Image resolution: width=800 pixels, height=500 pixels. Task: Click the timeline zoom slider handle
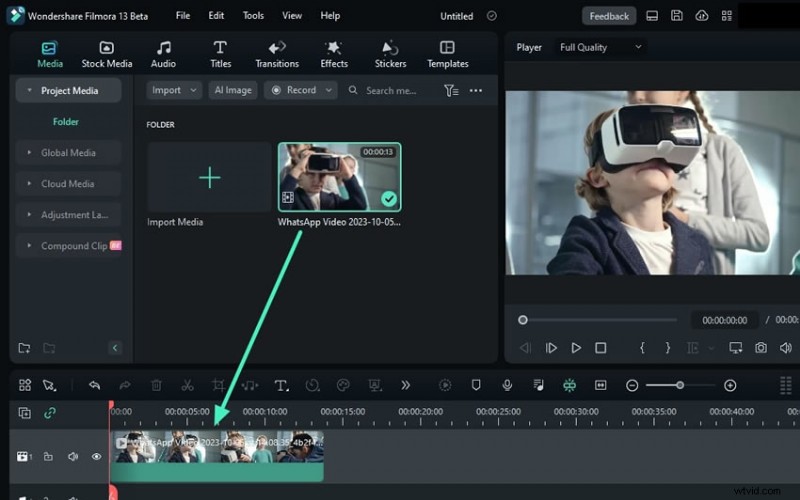(x=680, y=385)
